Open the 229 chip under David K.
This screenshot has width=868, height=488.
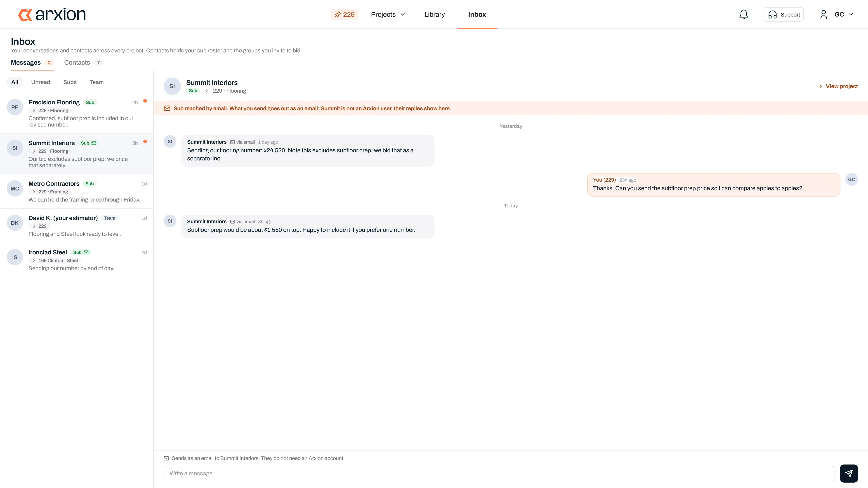click(x=39, y=226)
